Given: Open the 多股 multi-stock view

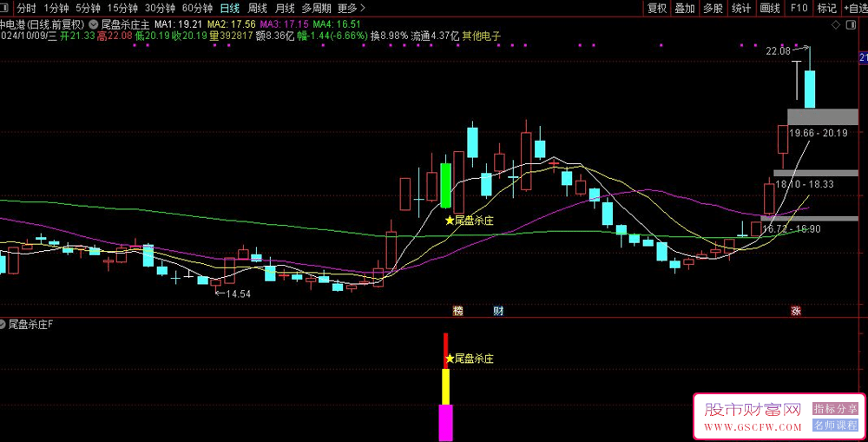Looking at the screenshot, I should [x=713, y=8].
